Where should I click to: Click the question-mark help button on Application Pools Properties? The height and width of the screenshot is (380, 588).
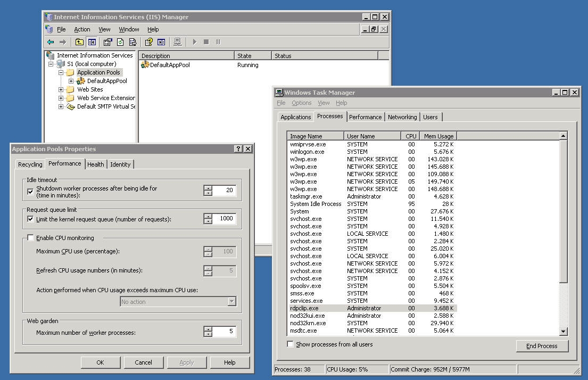[x=238, y=149]
